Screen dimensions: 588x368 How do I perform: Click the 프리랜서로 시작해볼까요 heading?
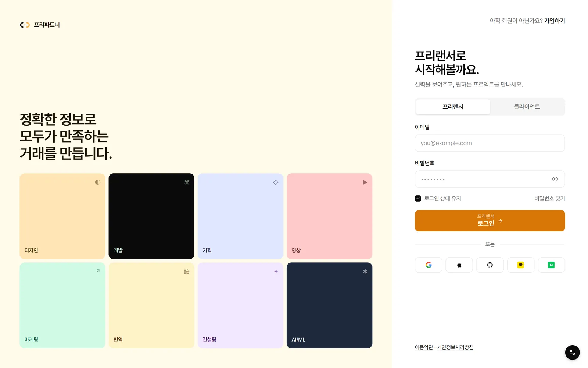pyautogui.click(x=447, y=63)
